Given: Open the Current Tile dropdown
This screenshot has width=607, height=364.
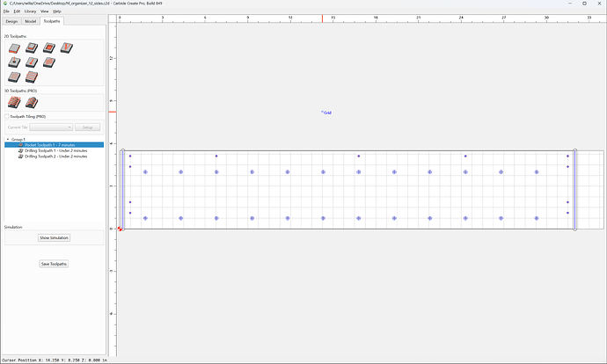Looking at the screenshot, I should pos(51,127).
